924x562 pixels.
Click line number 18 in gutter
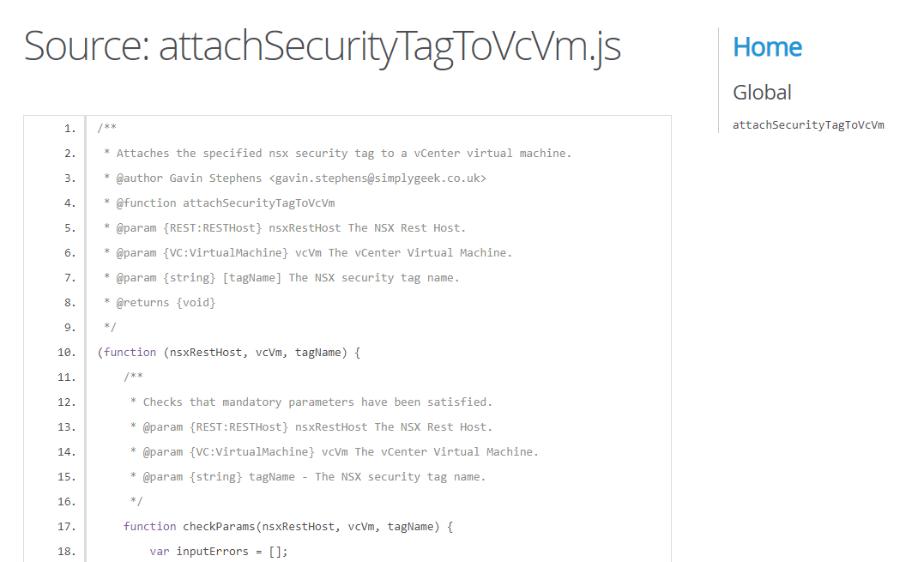pyautogui.click(x=67, y=552)
